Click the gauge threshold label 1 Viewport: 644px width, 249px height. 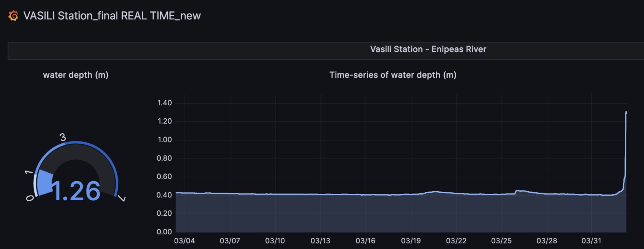click(x=29, y=172)
